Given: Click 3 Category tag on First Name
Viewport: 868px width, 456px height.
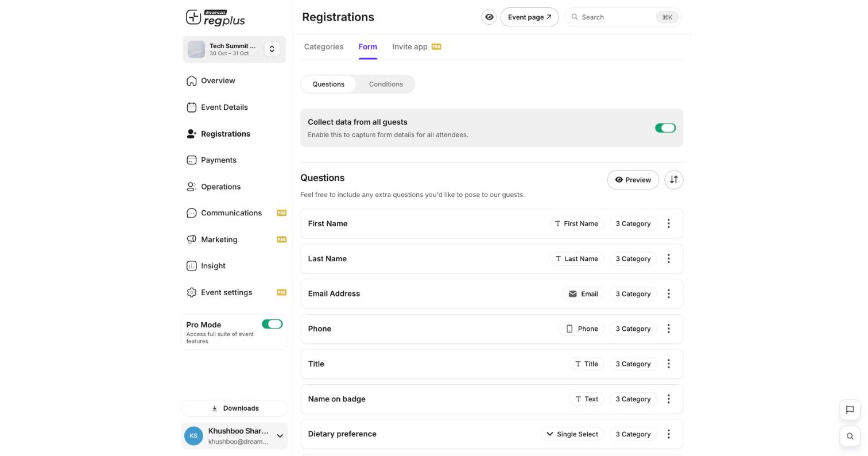Looking at the screenshot, I should click(633, 223).
